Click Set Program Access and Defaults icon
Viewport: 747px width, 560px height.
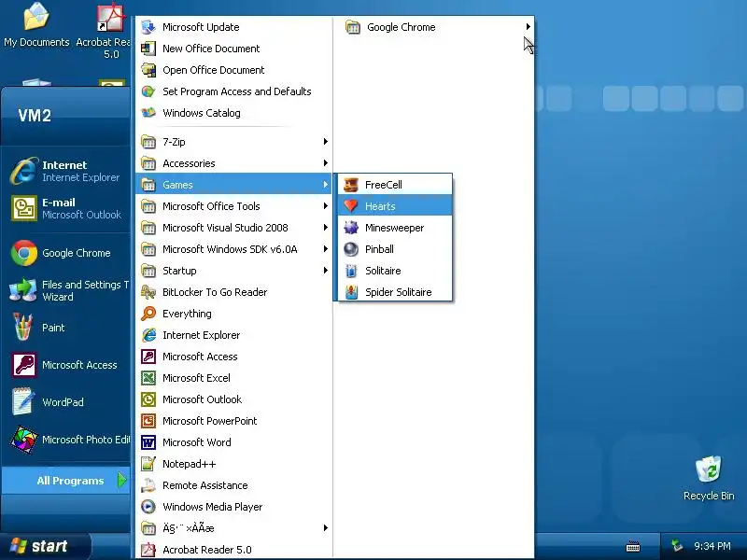tap(148, 91)
